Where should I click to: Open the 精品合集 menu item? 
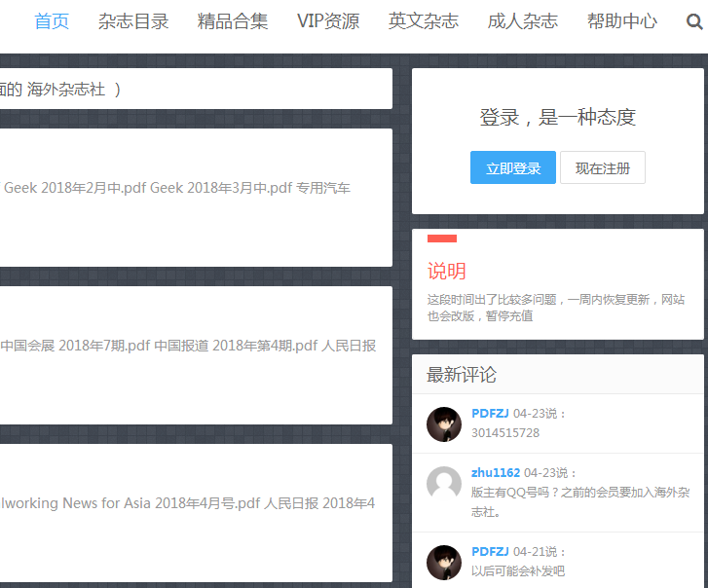coord(233,21)
